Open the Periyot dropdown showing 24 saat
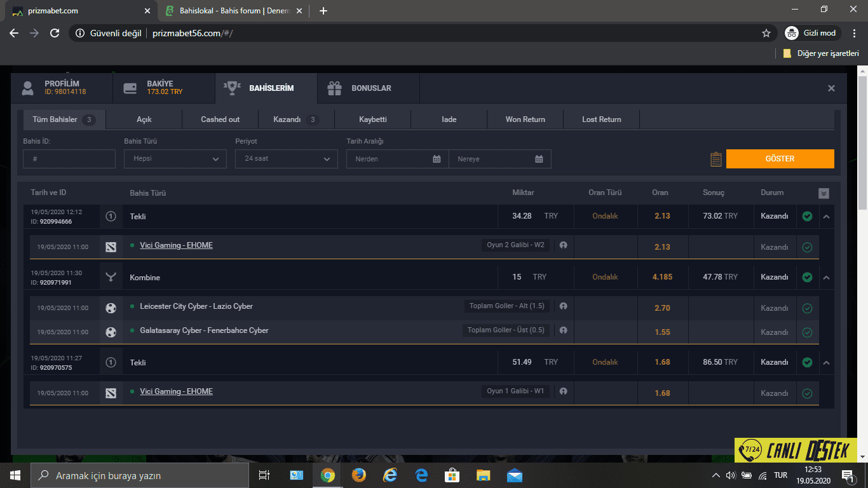The width and height of the screenshot is (868, 488). point(287,159)
